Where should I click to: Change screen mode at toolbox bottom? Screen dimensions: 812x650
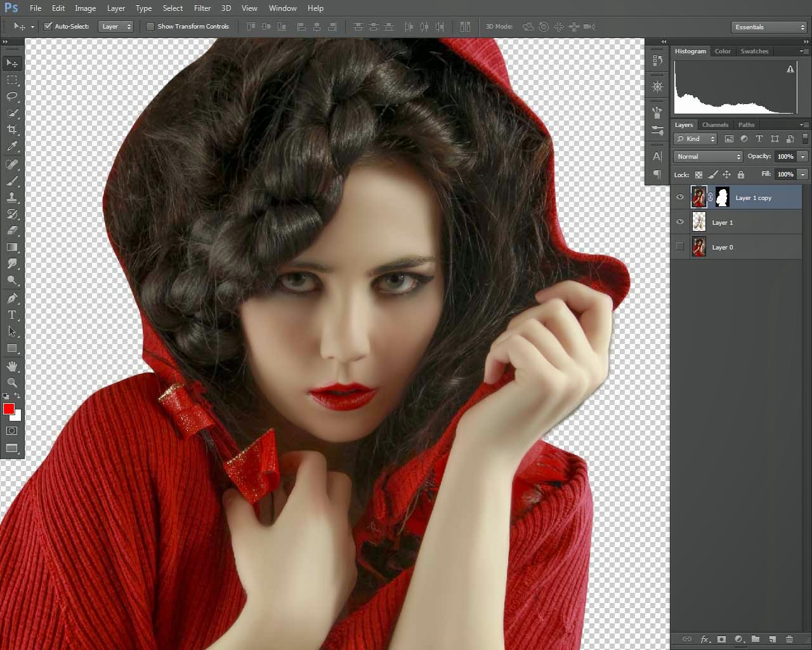tap(12, 448)
